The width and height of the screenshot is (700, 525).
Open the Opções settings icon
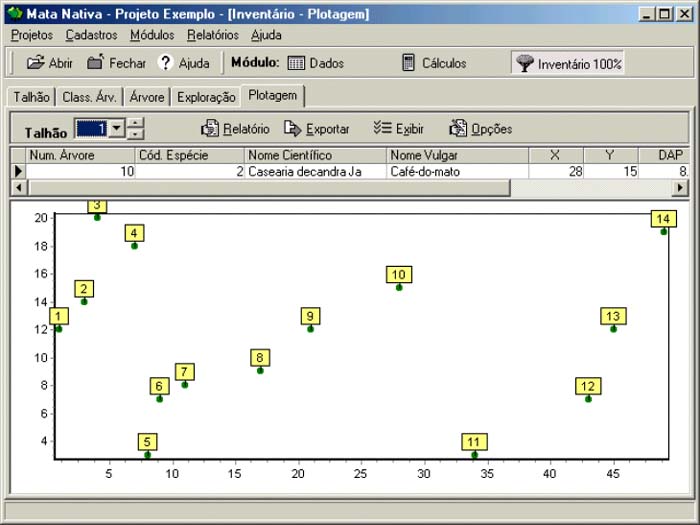458,129
